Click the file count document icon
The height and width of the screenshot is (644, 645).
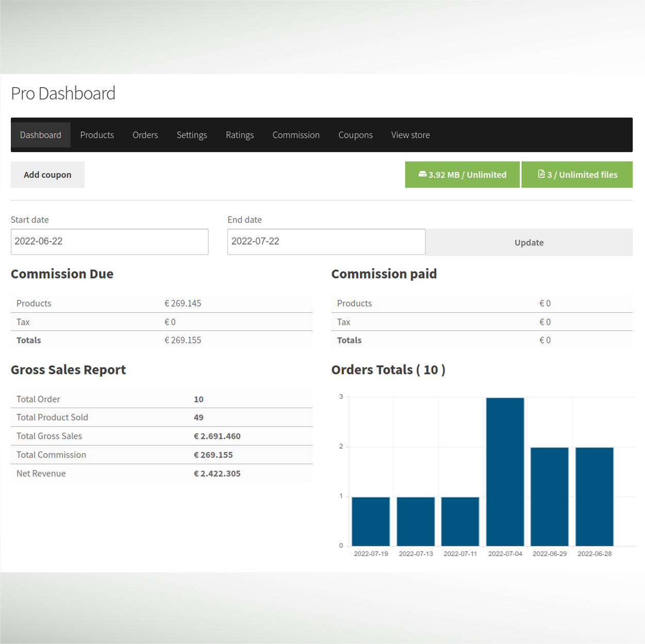[541, 174]
